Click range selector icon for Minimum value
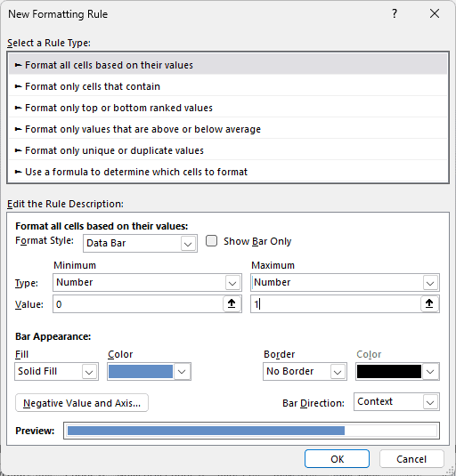 point(232,303)
